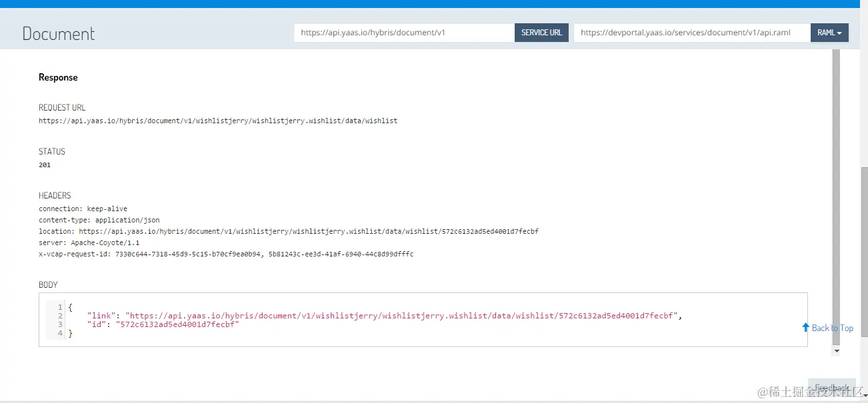Select the x-vcap-request-id header line
868x403 pixels.
pyautogui.click(x=226, y=254)
